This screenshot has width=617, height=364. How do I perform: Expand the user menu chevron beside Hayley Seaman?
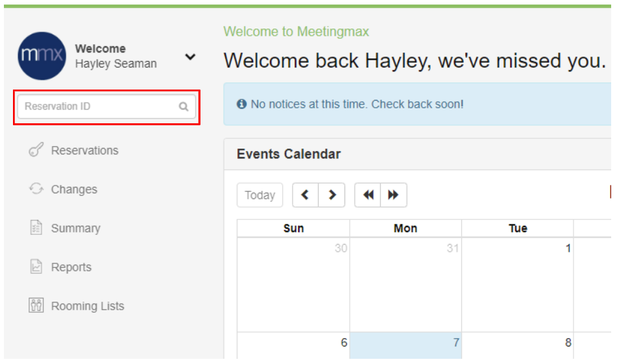coord(190,57)
